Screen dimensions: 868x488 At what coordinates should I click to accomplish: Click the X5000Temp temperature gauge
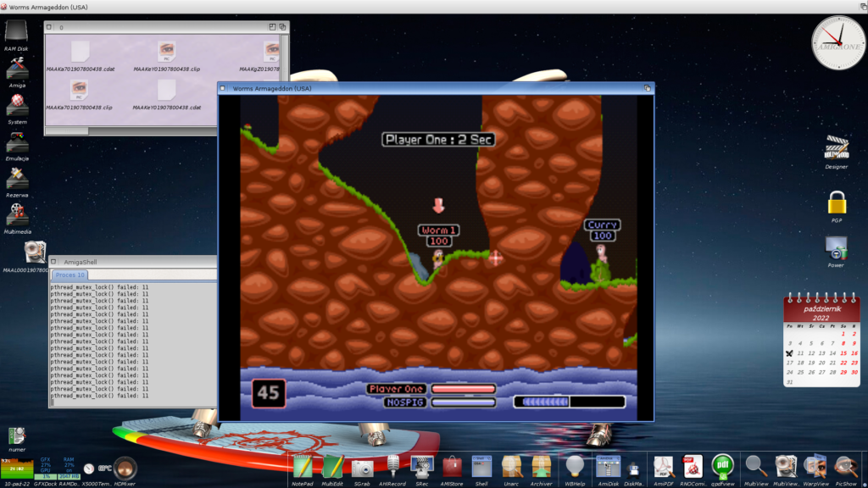[x=89, y=468]
